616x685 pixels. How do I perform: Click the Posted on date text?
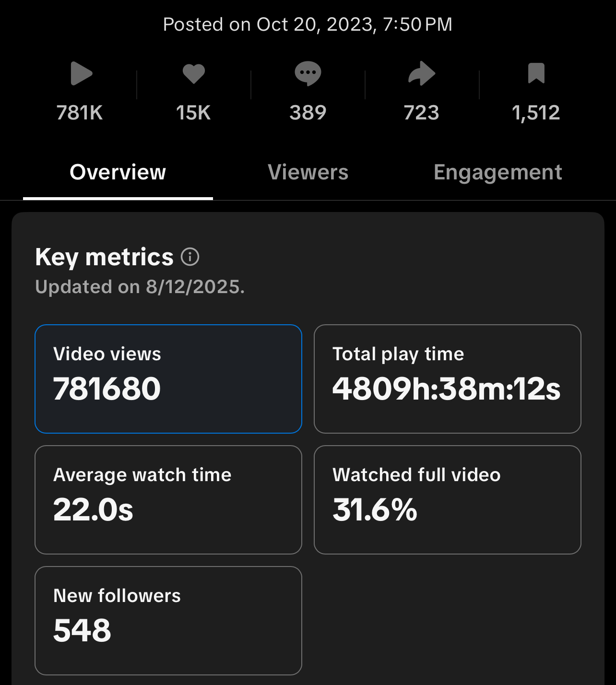coord(308,24)
